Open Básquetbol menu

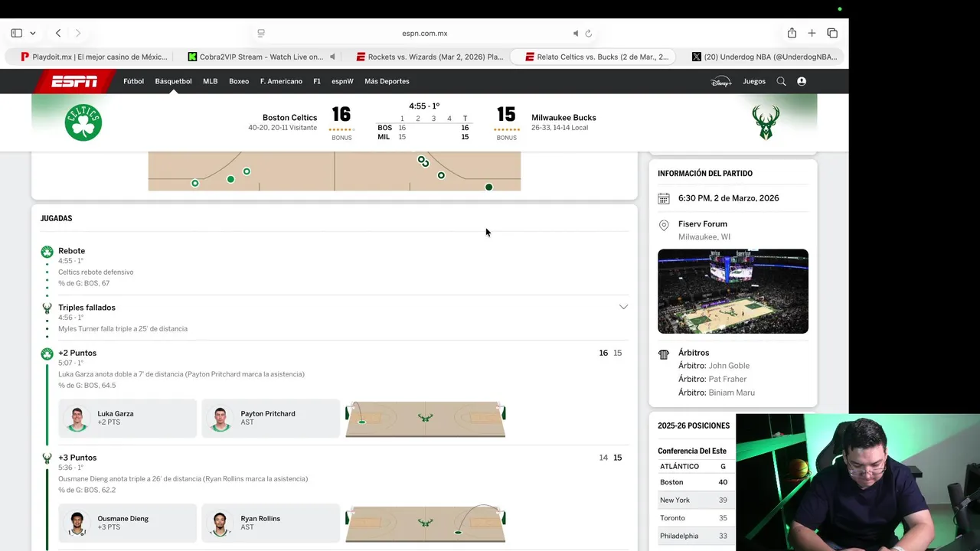click(173, 81)
